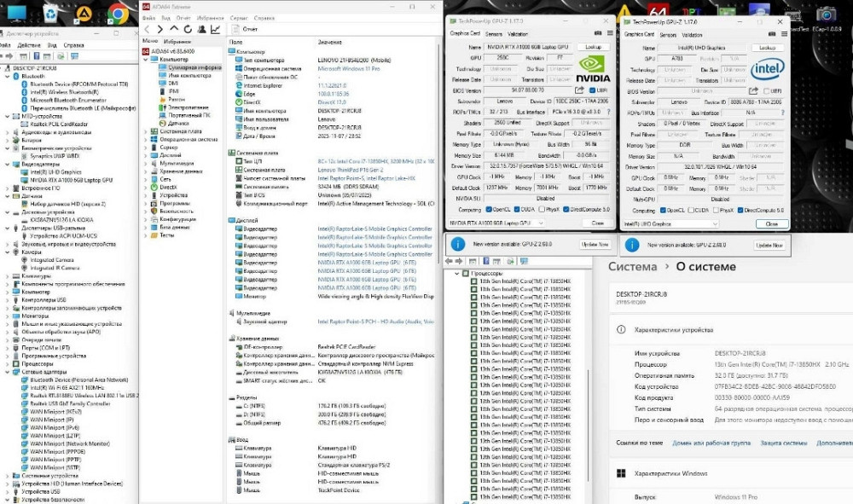Screen dimensions: 853x504
Task: Open the Сервис menu in AIDA64
Action: point(240,17)
